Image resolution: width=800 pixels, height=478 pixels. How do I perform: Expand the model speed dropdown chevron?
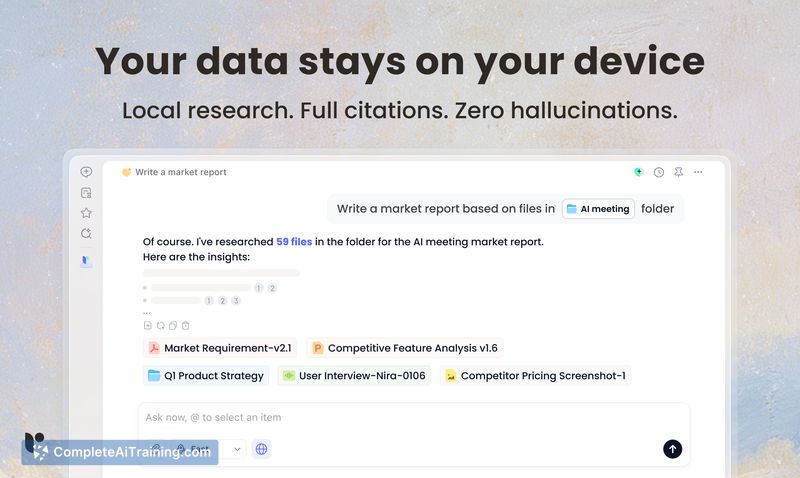click(x=237, y=449)
